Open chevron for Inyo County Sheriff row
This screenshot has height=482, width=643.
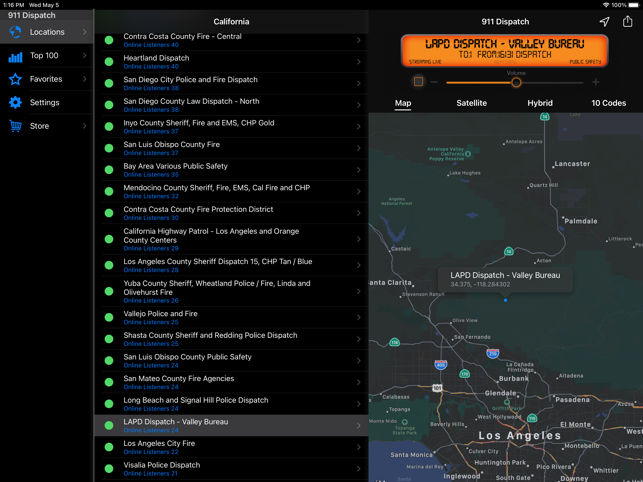pos(358,127)
